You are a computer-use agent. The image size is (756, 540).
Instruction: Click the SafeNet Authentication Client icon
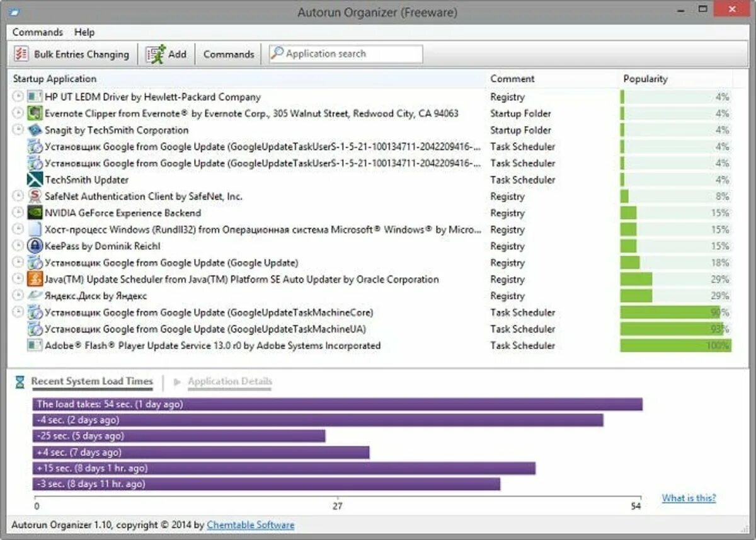pos(35,196)
